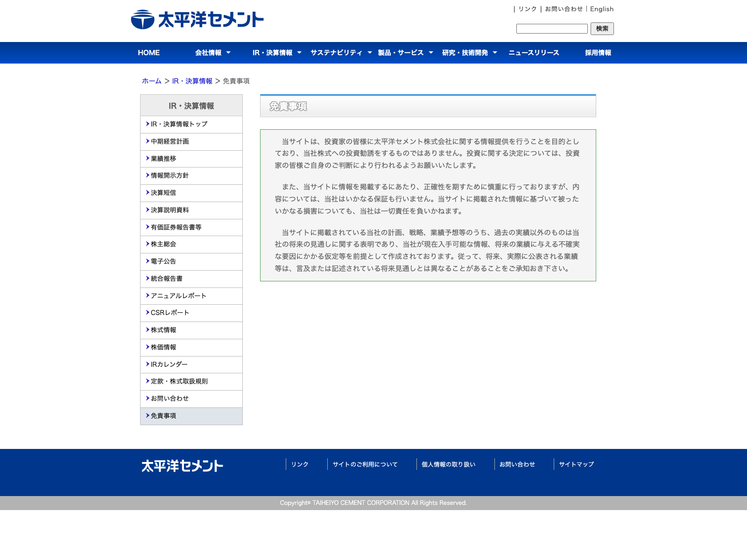This screenshot has height=560, width=747.
Task: Click the arrow icon beside CSRレポート
Action: [x=148, y=312]
